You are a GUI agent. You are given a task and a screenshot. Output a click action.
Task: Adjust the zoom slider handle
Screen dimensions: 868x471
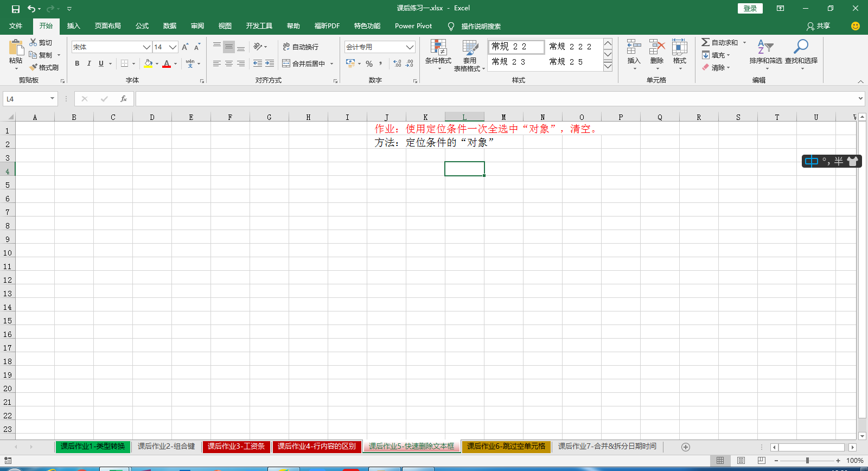pos(807,461)
